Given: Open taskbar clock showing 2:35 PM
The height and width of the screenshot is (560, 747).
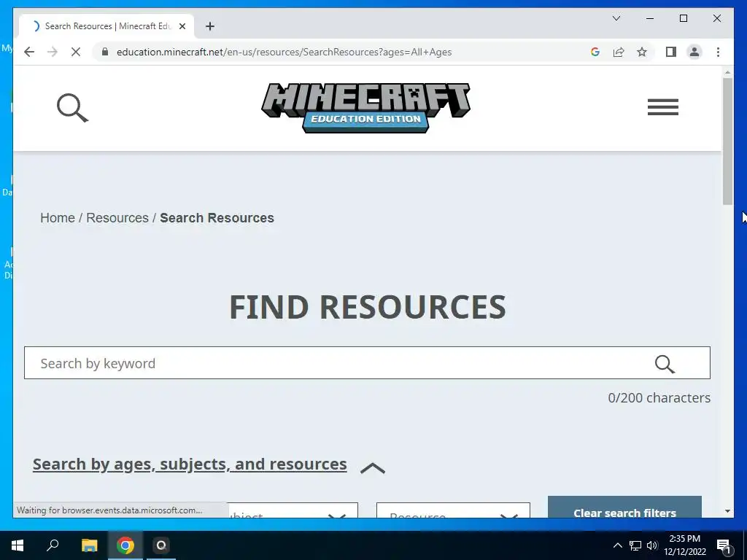Looking at the screenshot, I should point(684,545).
